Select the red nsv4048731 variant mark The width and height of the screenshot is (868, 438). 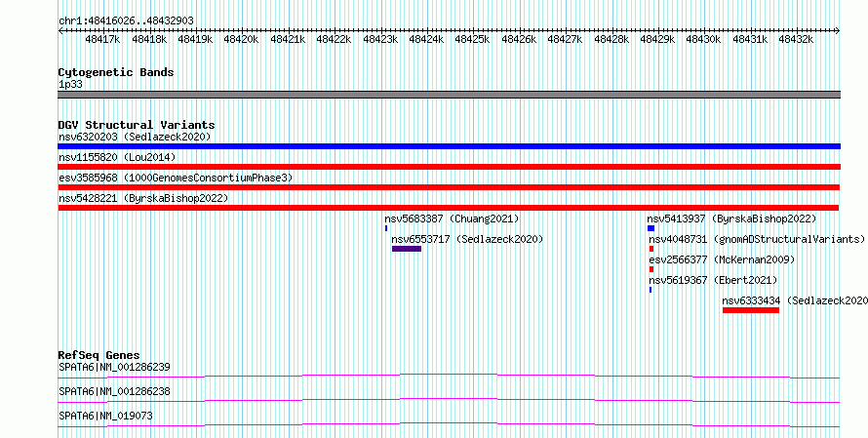651,249
